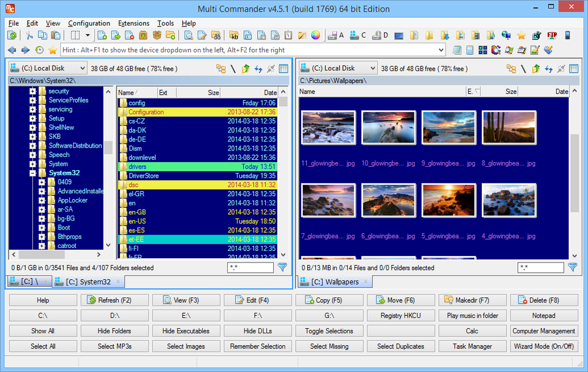Open the (C:) Local Disk drive dropdown
588x372 pixels.
click(47, 67)
